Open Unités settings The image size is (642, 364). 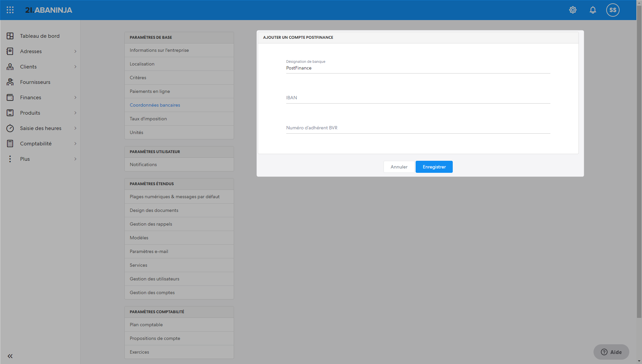tap(179, 132)
